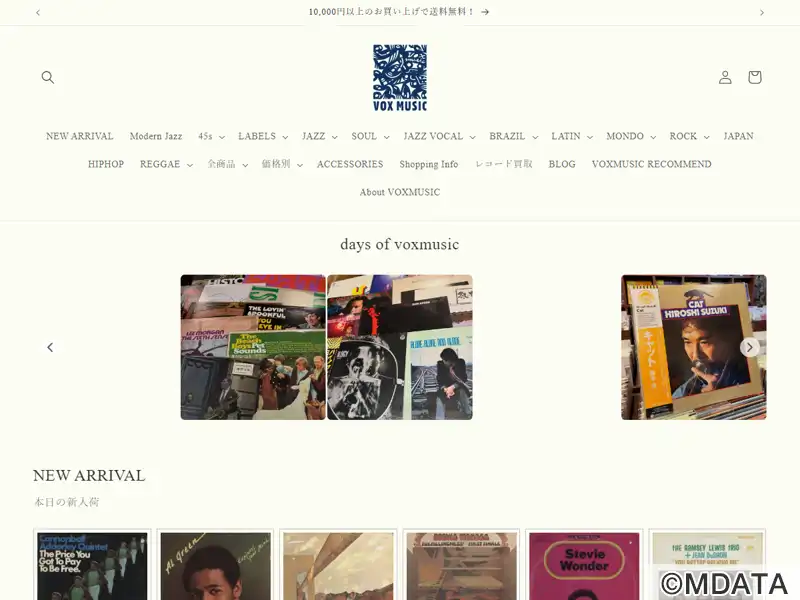Open the ACCESSORIES menu item

coord(350,164)
